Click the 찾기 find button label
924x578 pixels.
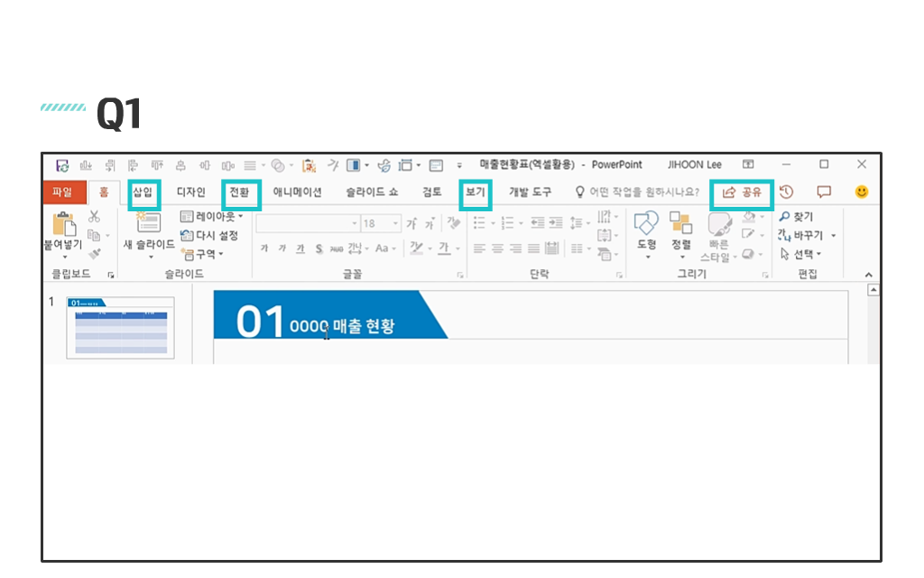pyautogui.click(x=803, y=217)
